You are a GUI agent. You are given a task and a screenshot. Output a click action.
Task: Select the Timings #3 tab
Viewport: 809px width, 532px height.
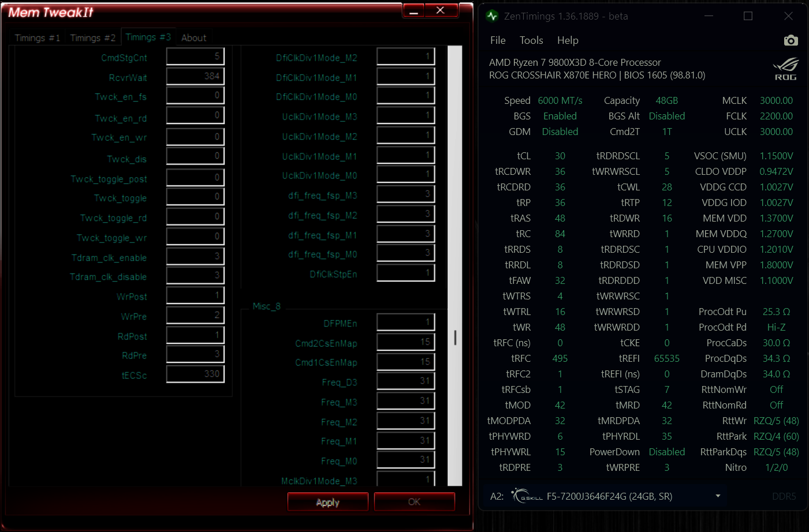point(148,37)
